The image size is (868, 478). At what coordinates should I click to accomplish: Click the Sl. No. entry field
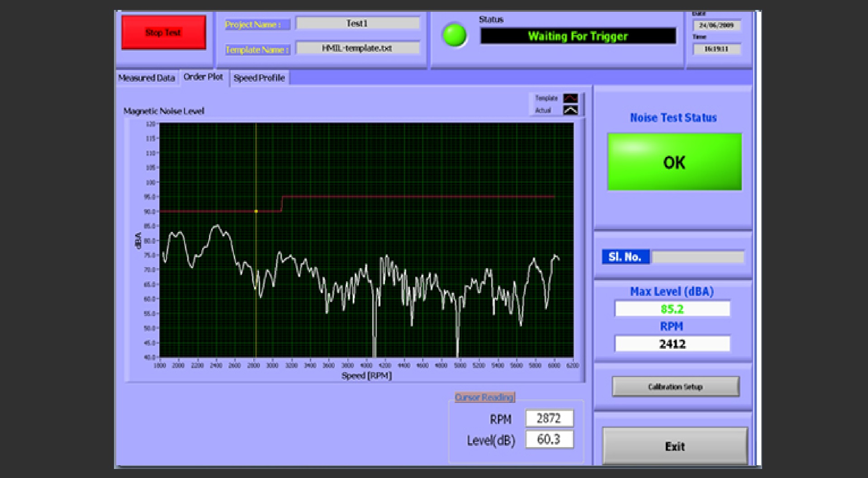pyautogui.click(x=697, y=257)
